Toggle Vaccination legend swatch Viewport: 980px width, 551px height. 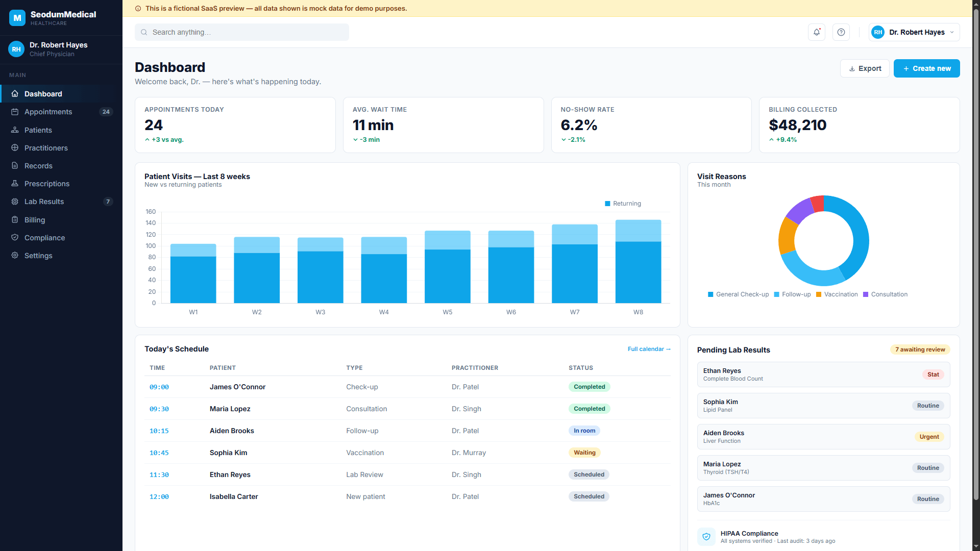tap(819, 294)
